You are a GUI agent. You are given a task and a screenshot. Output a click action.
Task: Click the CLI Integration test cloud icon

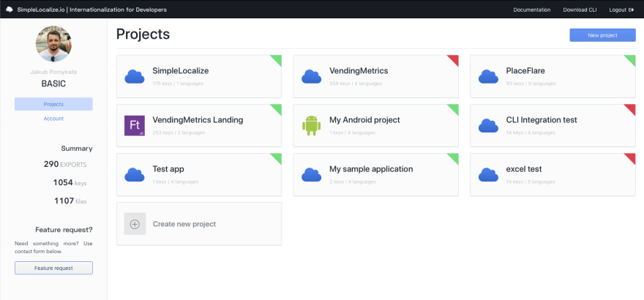(488, 126)
